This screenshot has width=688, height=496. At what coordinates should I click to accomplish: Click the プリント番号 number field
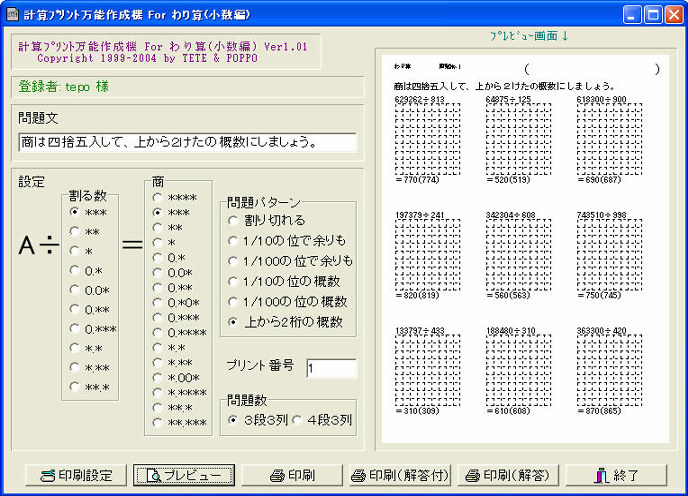(x=332, y=368)
